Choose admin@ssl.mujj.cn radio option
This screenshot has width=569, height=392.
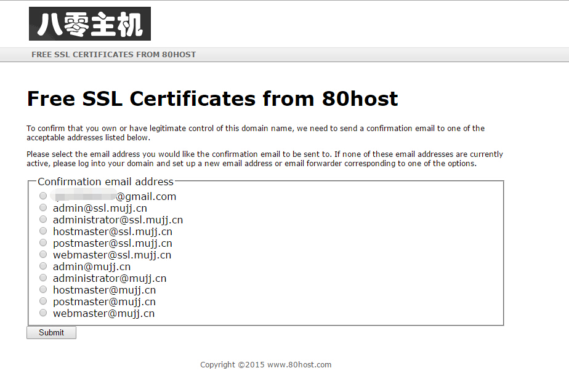click(43, 207)
